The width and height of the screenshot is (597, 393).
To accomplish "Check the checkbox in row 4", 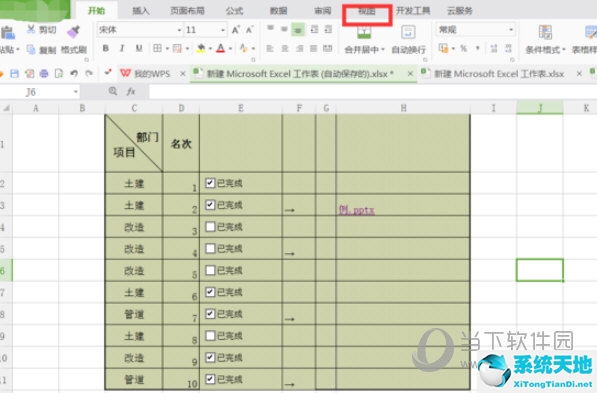I will coord(210,227).
